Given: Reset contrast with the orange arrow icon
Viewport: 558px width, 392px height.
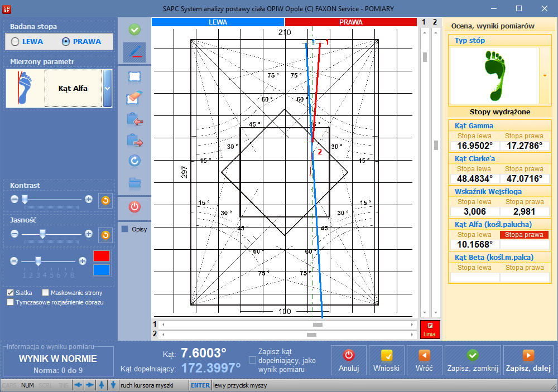Looking at the screenshot, I should click(105, 200).
